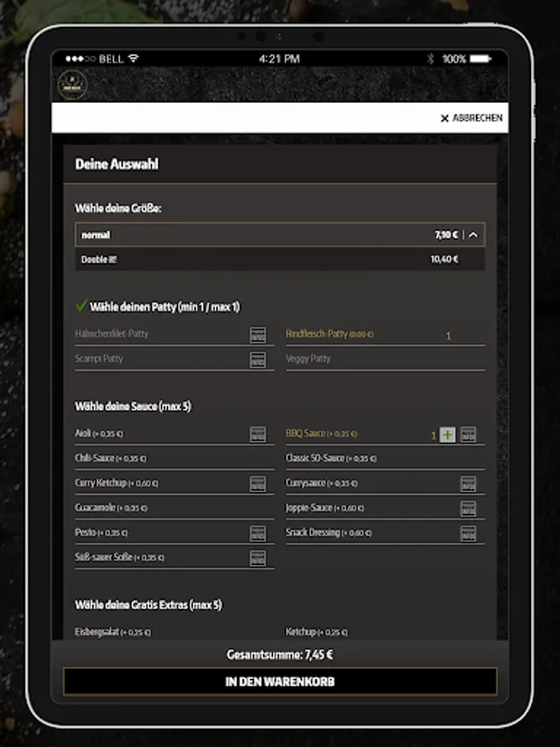560x747 pixels.
Task: Add Currysauce
Action: pyautogui.click(x=321, y=482)
